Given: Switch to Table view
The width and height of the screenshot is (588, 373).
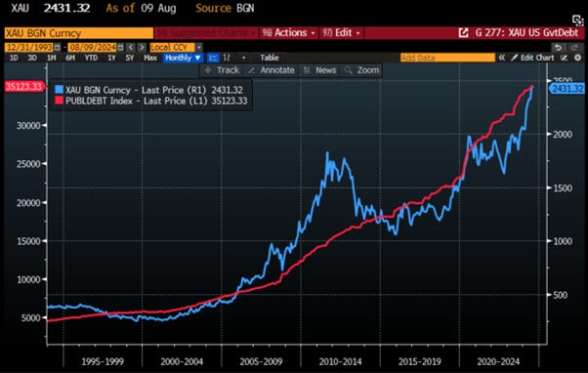Looking at the screenshot, I should click(x=270, y=58).
